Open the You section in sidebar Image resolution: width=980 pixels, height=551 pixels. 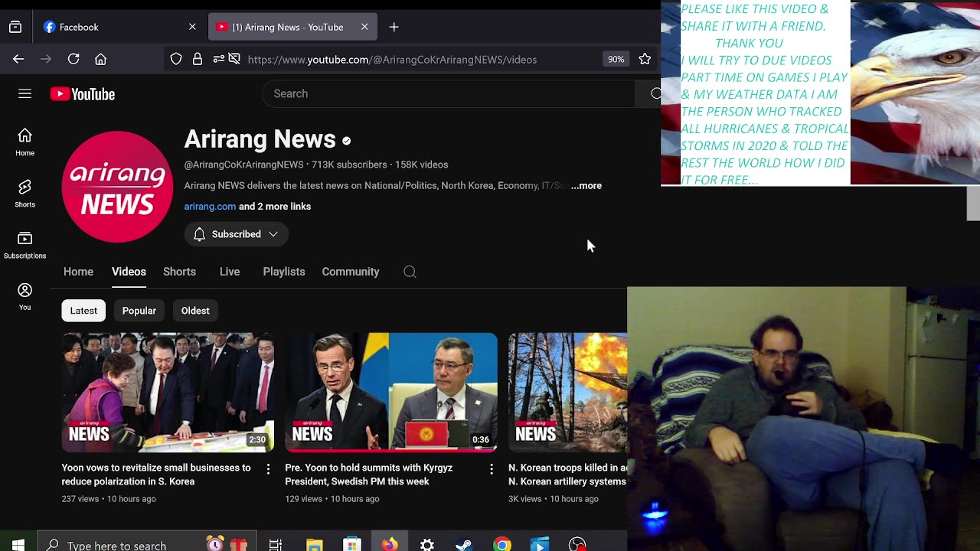pyautogui.click(x=24, y=296)
